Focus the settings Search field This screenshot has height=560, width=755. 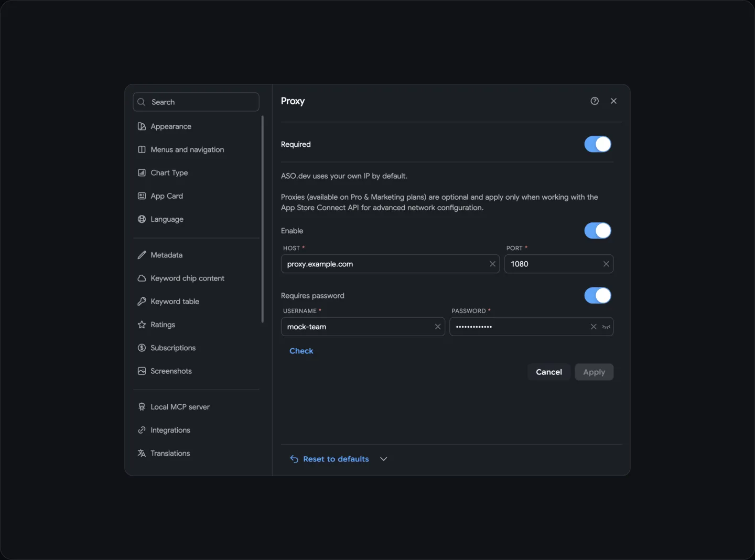click(196, 102)
